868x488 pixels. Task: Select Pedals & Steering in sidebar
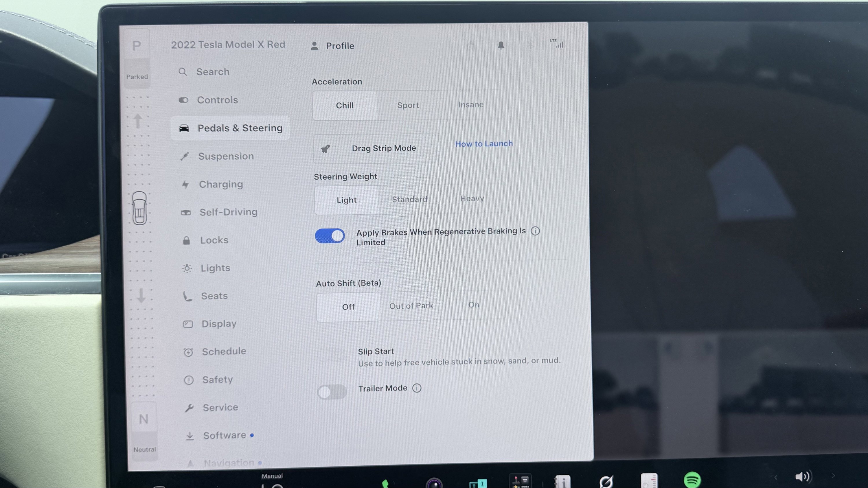tap(230, 128)
